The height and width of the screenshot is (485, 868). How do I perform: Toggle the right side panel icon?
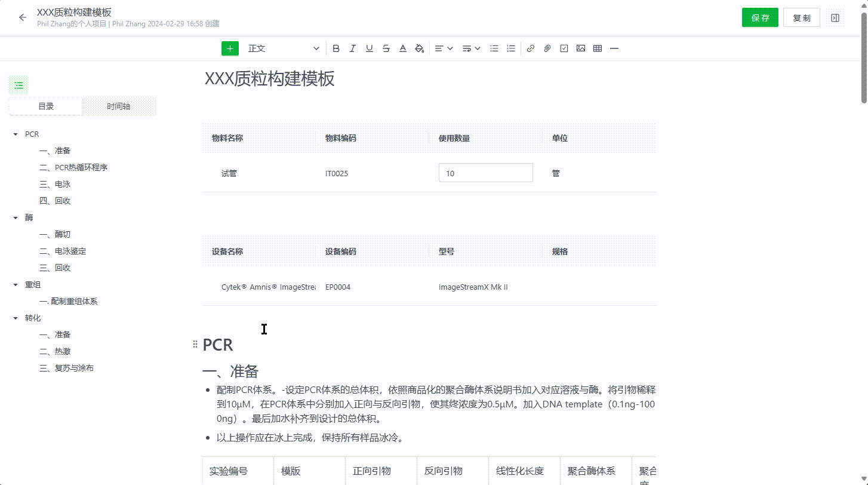[835, 18]
